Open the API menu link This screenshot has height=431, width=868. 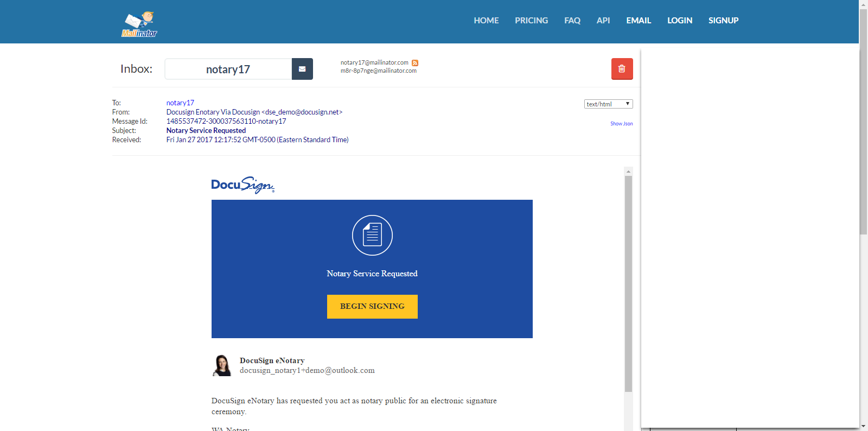(x=603, y=21)
